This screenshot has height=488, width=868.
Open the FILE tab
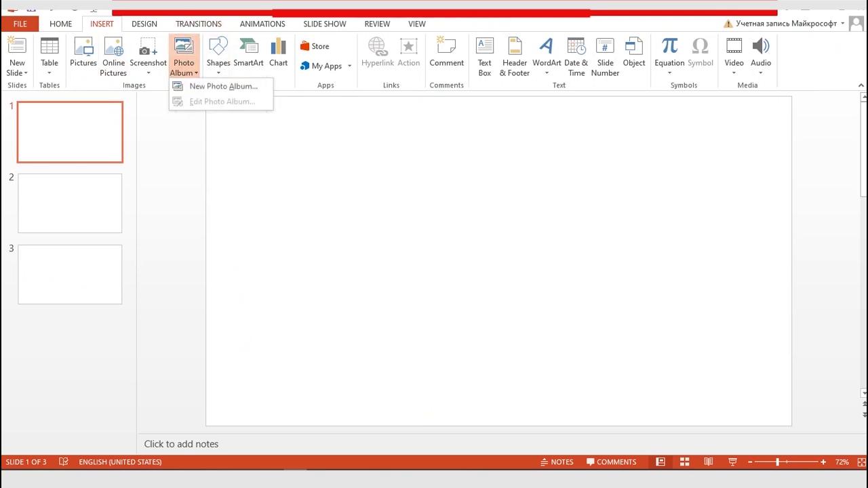tap(20, 24)
